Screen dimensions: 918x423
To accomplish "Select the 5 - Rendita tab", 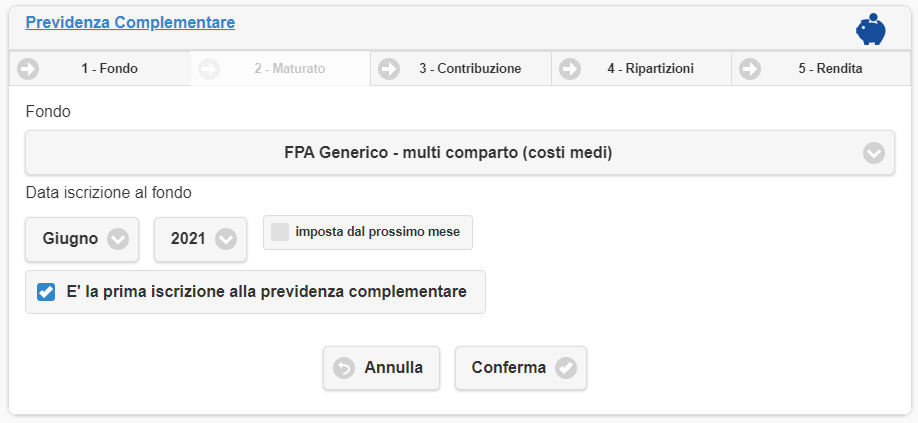I will click(830, 69).
